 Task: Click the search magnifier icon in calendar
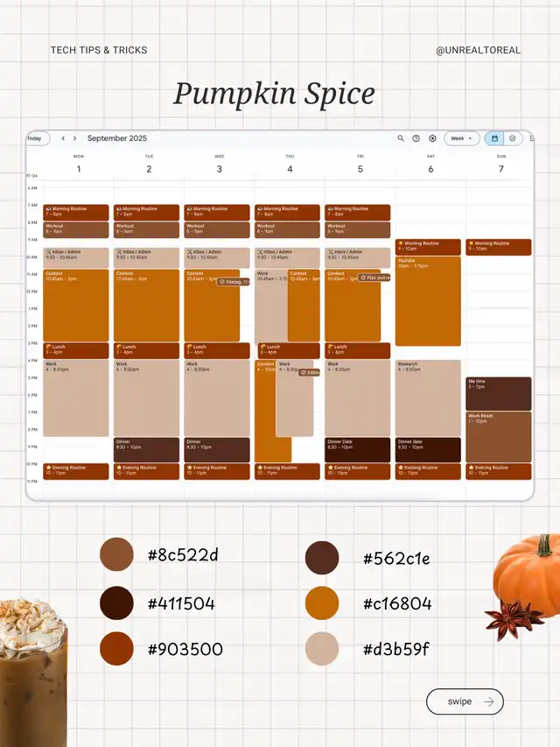[401, 138]
